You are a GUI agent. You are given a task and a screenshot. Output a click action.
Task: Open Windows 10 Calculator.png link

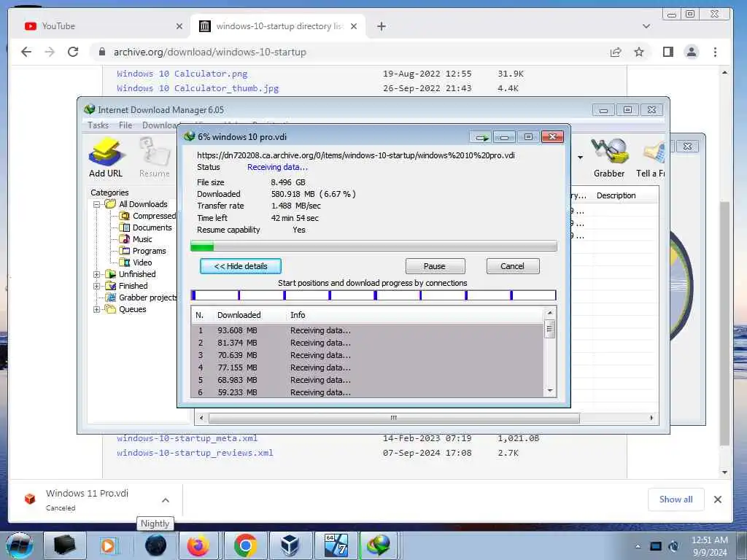182,74
